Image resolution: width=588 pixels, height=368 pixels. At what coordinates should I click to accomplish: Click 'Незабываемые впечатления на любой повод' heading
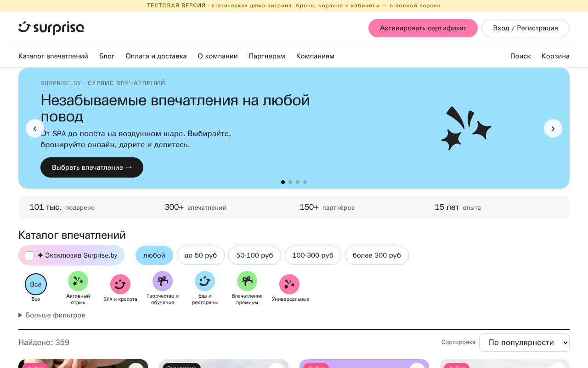[x=175, y=108]
